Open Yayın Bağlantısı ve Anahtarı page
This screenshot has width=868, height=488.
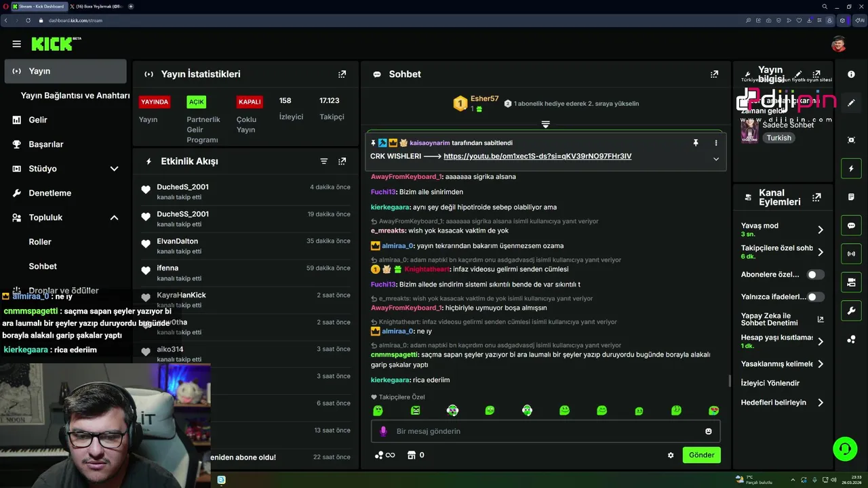[x=75, y=96]
